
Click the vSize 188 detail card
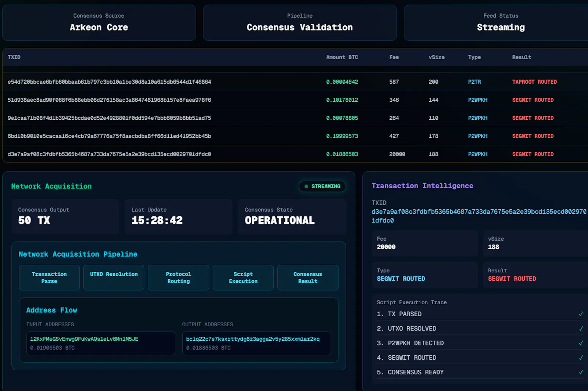(535, 243)
